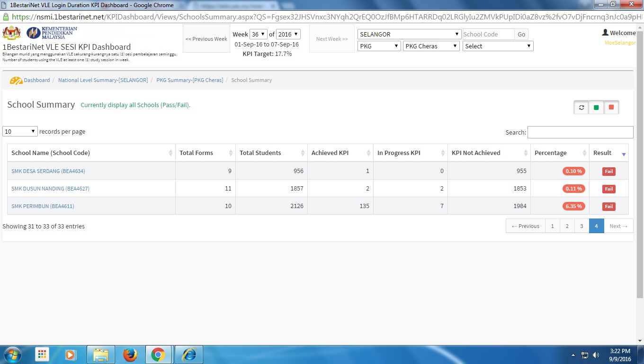Open the PKG Cheras dropdown
This screenshot has height=364, width=644.
click(431, 46)
